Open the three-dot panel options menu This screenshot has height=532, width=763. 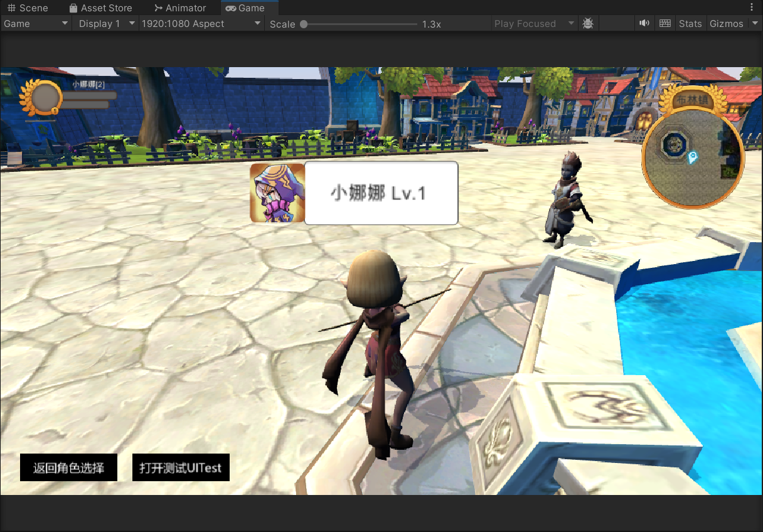752,8
